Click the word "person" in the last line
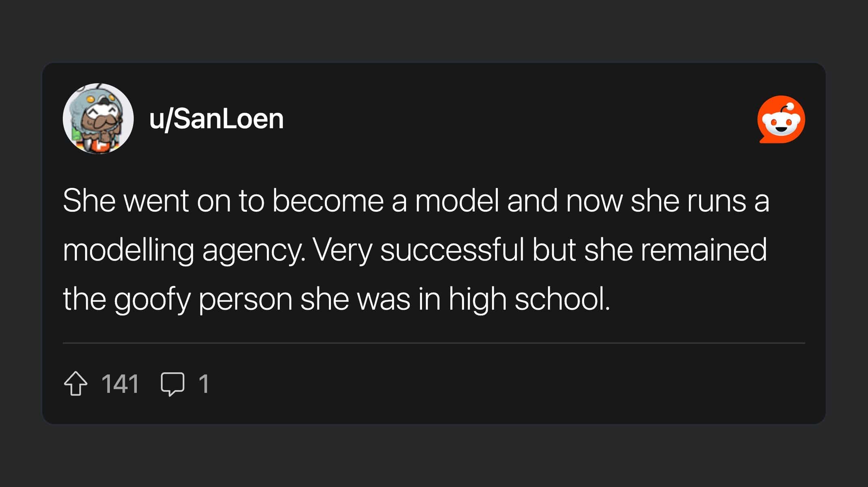 245,300
